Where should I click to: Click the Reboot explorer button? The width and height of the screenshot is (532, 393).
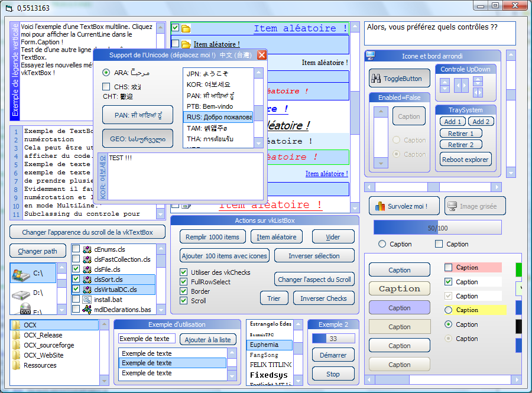[465, 159]
